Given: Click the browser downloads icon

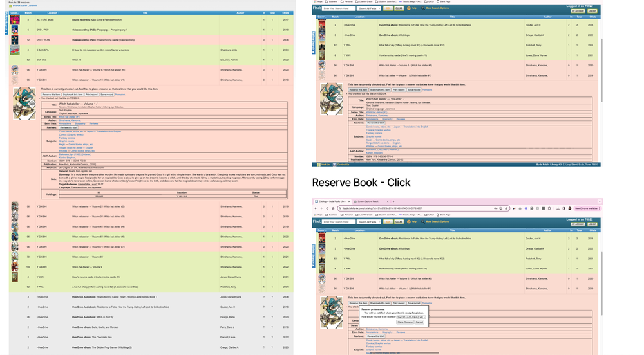Looking at the screenshot, I should pos(558,208).
